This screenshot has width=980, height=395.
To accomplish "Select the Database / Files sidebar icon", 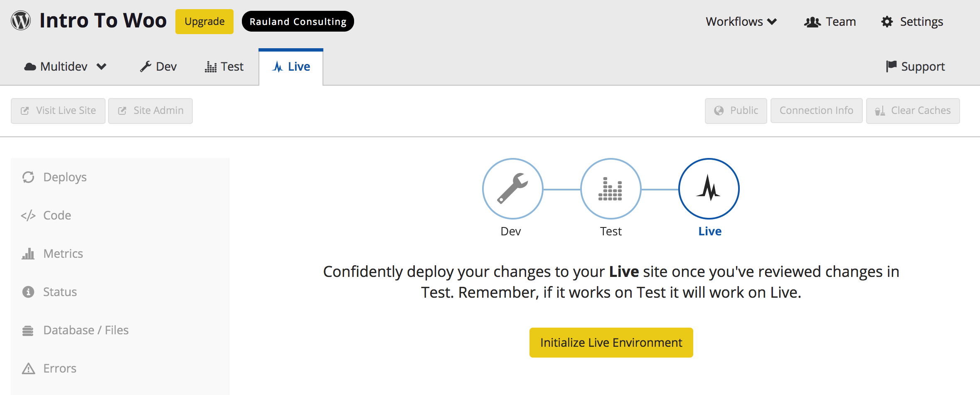I will (x=28, y=330).
